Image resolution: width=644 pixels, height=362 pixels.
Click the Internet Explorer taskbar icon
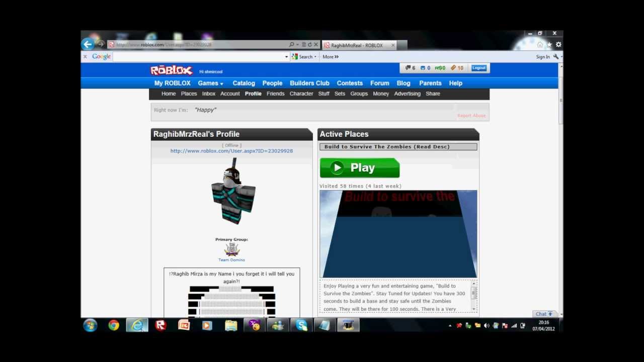[137, 325]
